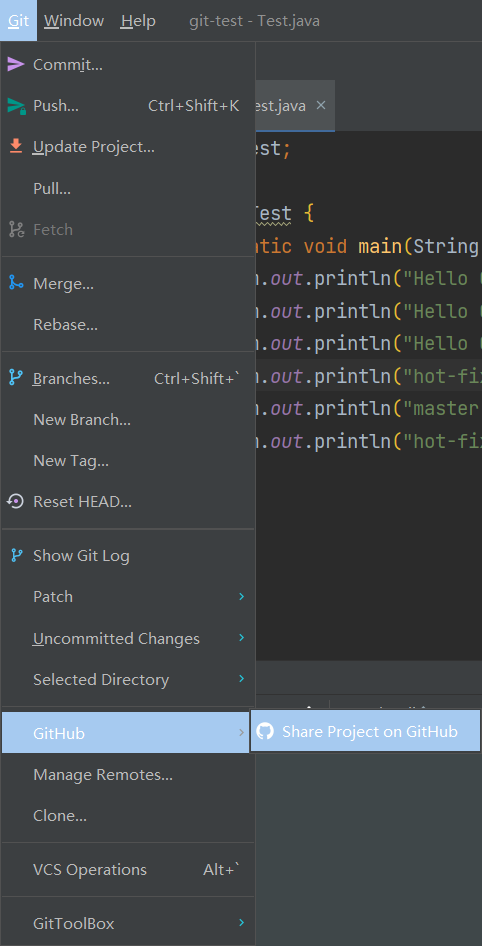The width and height of the screenshot is (482, 946).
Task: Select Share Project on GitHub
Action: [x=365, y=732]
